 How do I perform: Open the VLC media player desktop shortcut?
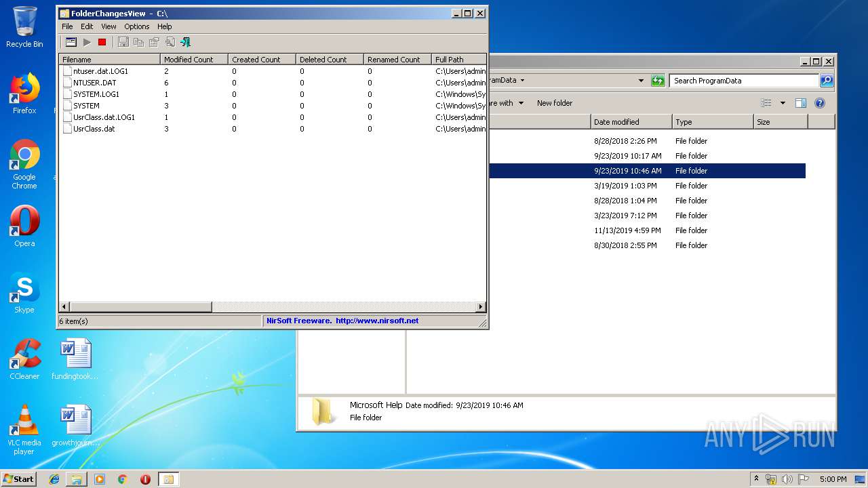tap(24, 430)
